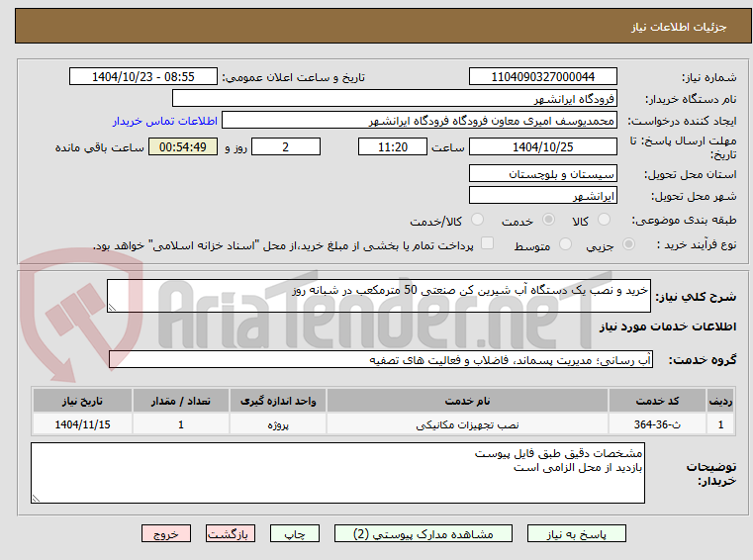Image resolution: width=753 pixels, height=560 pixels.
Task: Click the چاپ print button
Action: coord(295,533)
